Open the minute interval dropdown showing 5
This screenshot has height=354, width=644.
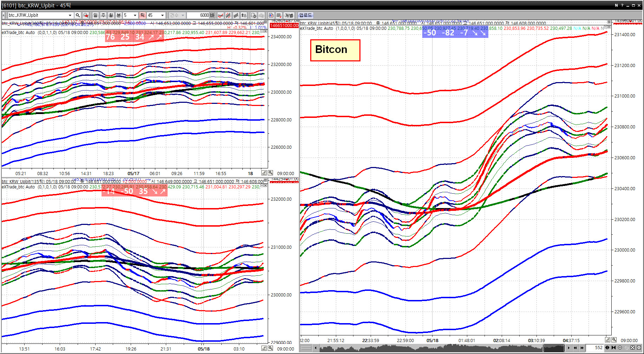click(135, 15)
